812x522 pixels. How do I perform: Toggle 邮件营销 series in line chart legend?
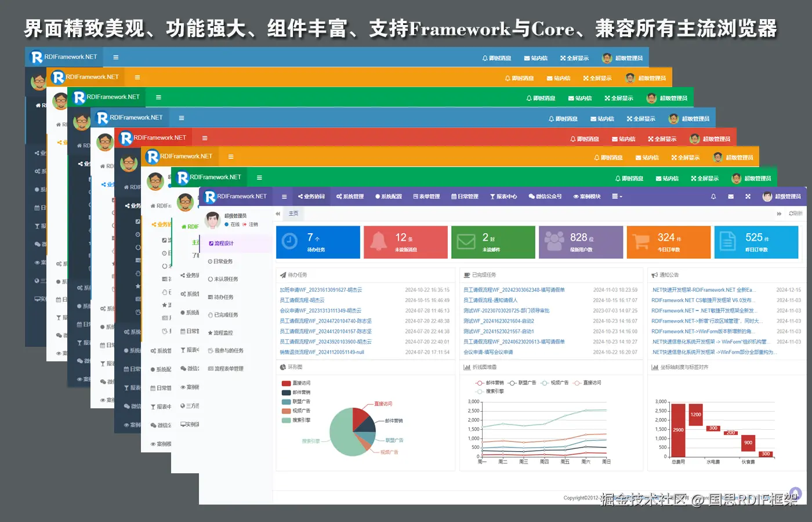pyautogui.click(x=490, y=383)
